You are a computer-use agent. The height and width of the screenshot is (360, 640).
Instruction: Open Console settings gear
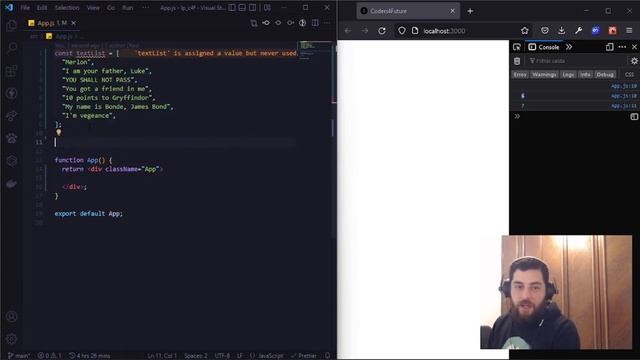coord(634,61)
